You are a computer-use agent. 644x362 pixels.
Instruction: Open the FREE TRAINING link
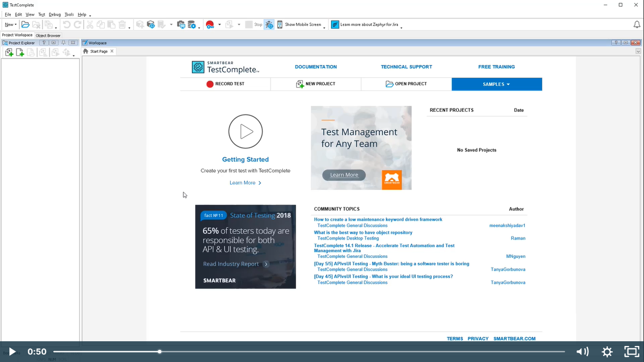tap(496, 67)
